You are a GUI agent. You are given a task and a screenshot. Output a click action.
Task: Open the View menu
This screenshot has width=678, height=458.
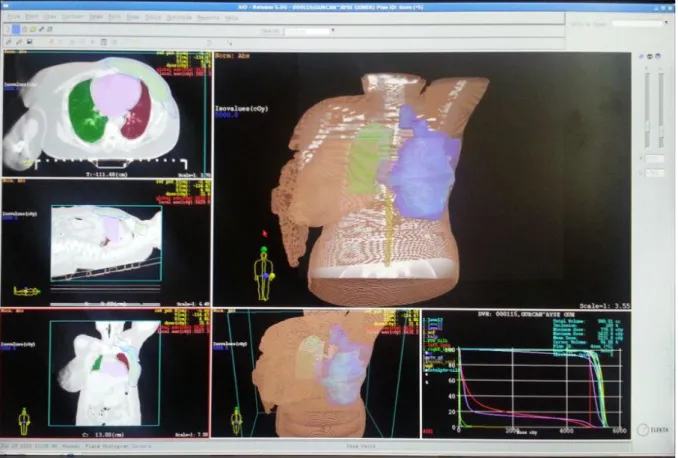pyautogui.click(x=50, y=17)
